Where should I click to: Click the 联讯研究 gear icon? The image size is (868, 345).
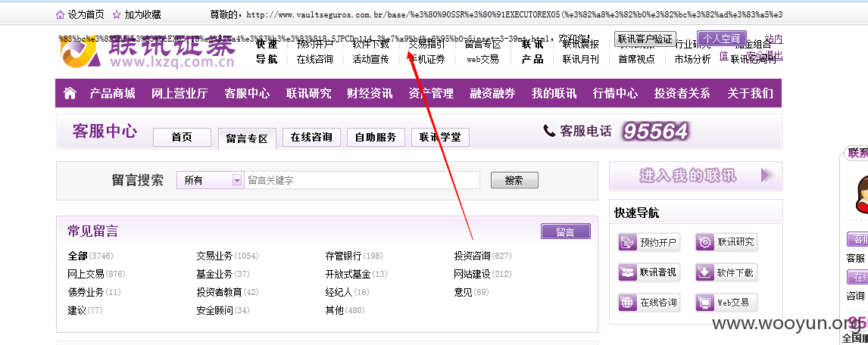704,242
